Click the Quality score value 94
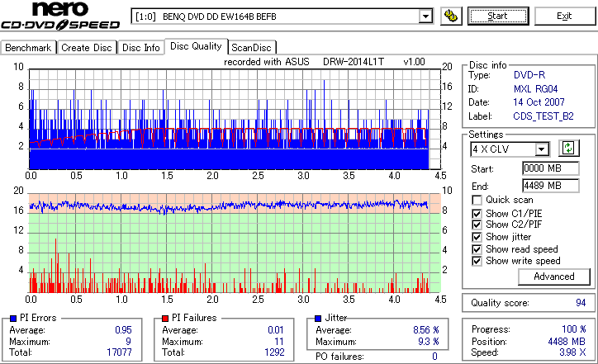Screen dimensions: 598x364 click(x=581, y=303)
